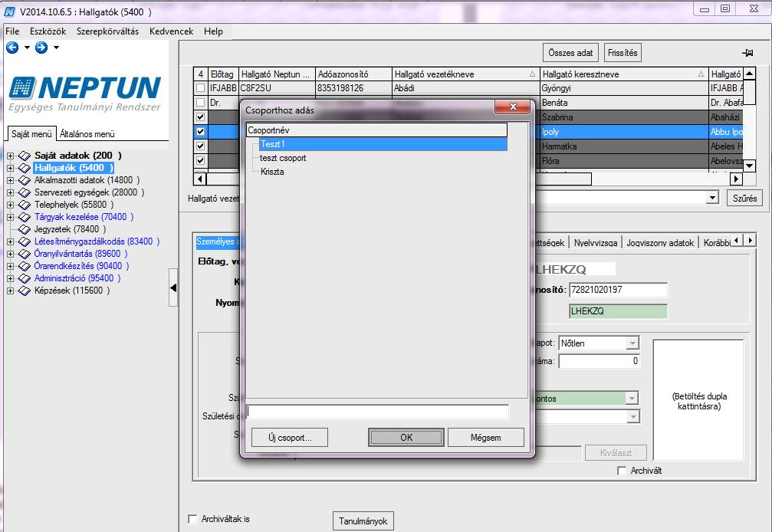
Task: Click the pin icon beside Frissítés
Action: [747, 53]
